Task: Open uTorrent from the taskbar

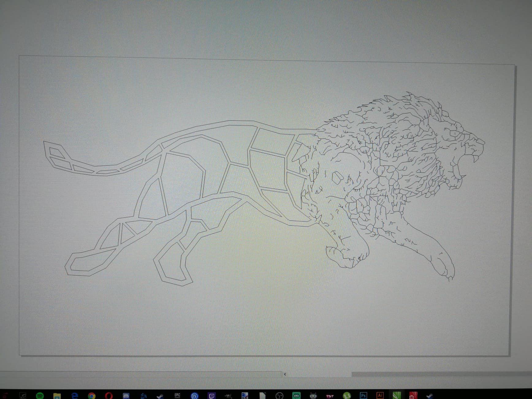Action: (x=347, y=396)
